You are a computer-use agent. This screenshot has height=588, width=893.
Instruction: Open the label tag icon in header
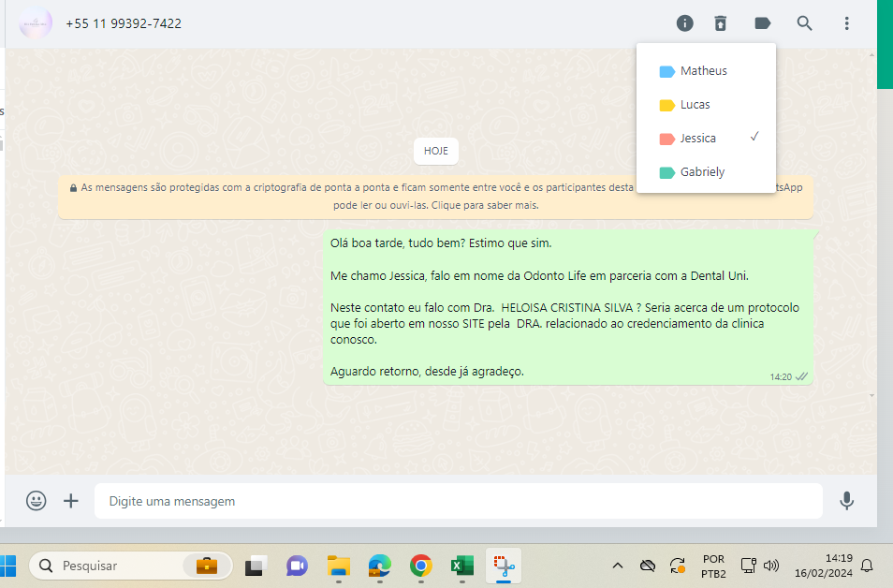pyautogui.click(x=763, y=23)
